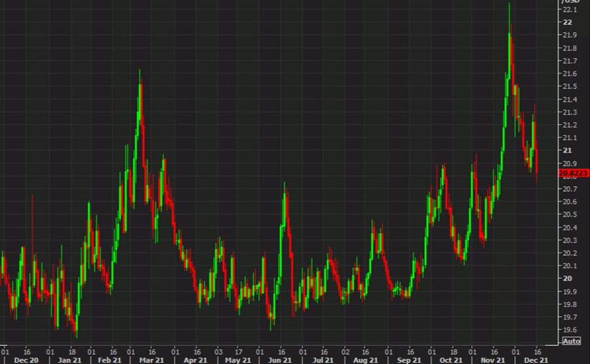Click the 19.6 price axis label

[x=570, y=330]
